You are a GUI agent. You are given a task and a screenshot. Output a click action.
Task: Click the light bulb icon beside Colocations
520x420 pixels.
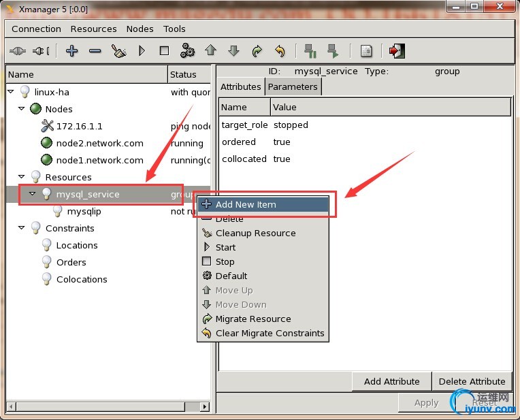pyautogui.click(x=47, y=279)
